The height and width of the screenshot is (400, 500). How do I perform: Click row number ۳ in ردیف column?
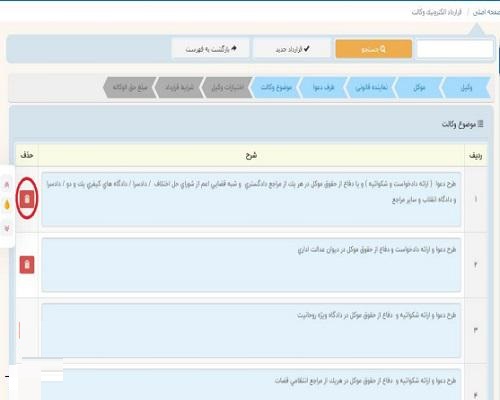click(x=476, y=330)
